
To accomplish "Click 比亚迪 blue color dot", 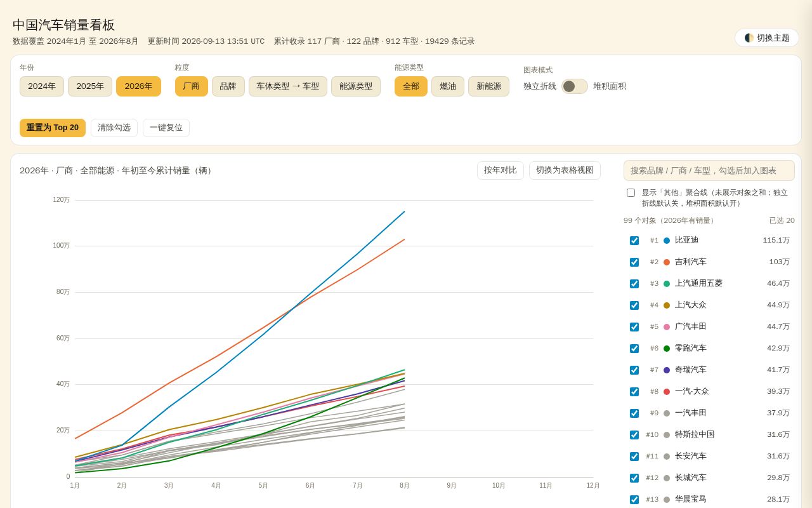I will (x=667, y=241).
